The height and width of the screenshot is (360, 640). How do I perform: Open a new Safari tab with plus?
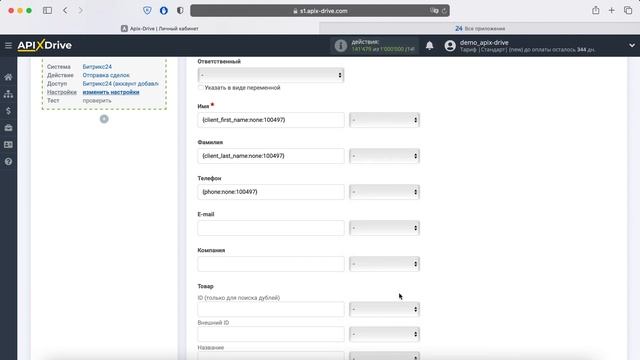(x=611, y=11)
